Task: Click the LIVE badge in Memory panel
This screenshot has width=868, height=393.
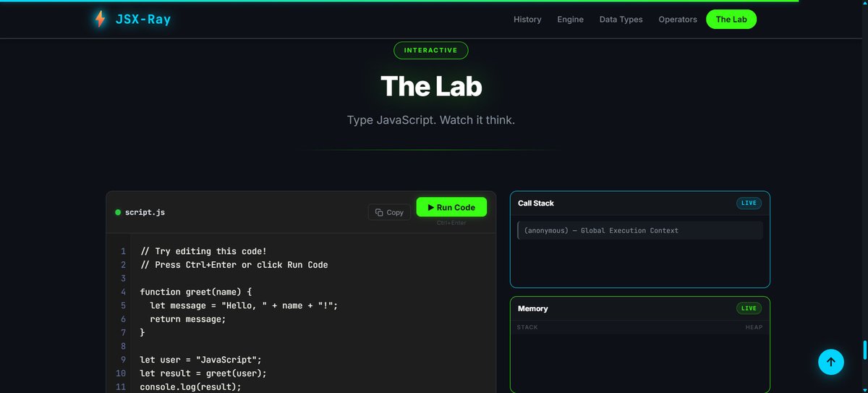Action: pyautogui.click(x=749, y=308)
